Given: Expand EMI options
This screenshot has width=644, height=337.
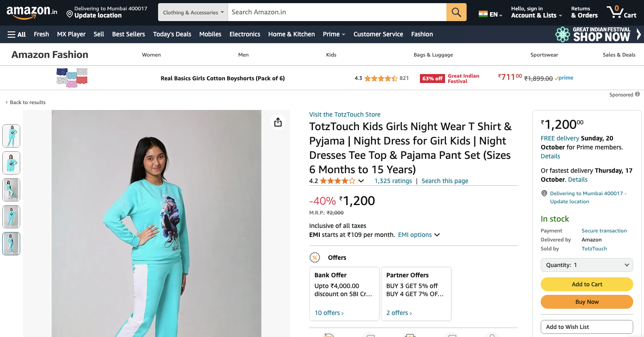Looking at the screenshot, I should [x=419, y=235].
